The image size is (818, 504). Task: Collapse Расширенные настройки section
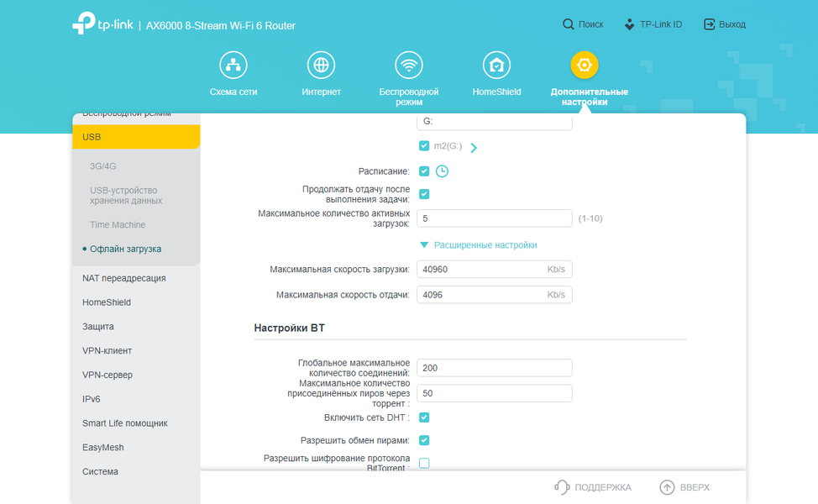point(479,244)
